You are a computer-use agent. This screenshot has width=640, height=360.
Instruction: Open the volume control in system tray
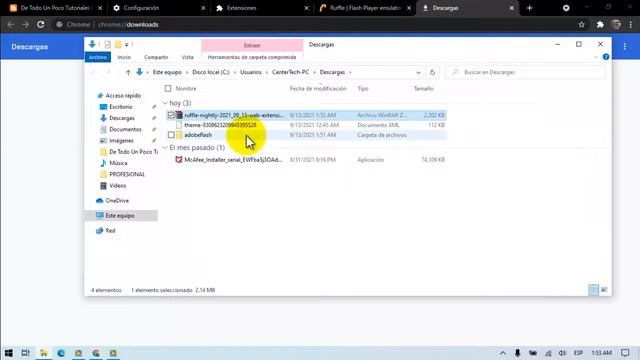click(x=562, y=353)
